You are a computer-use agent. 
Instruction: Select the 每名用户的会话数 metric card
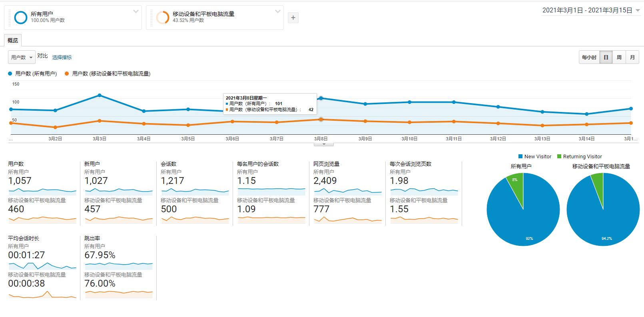coord(271,193)
